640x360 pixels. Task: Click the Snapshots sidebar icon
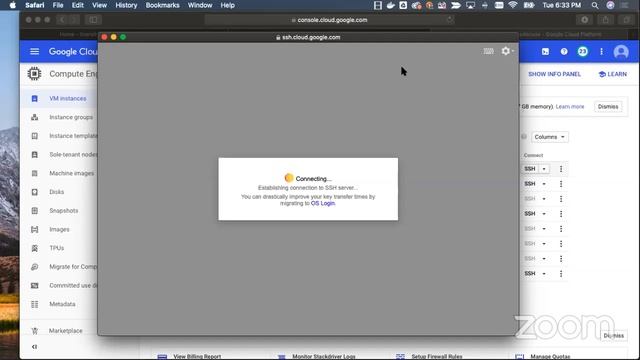pos(35,211)
